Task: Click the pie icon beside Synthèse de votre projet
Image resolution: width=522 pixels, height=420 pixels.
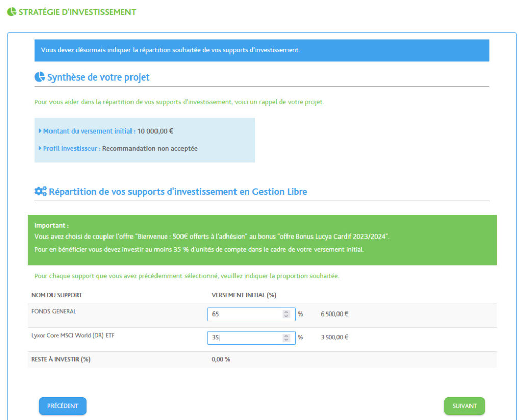Action: coord(40,77)
